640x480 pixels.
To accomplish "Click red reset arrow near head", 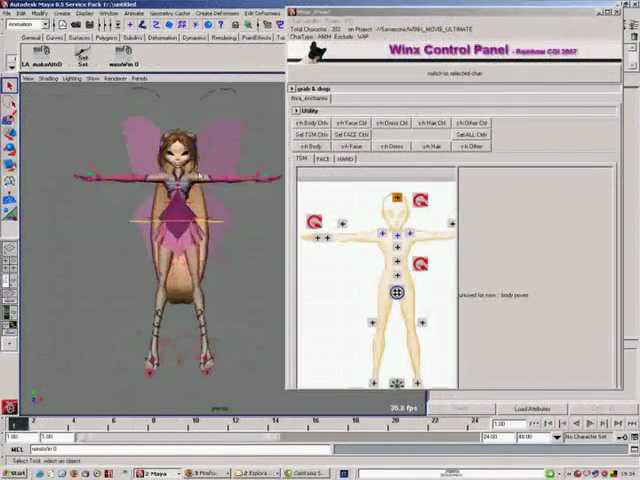I will [x=420, y=200].
